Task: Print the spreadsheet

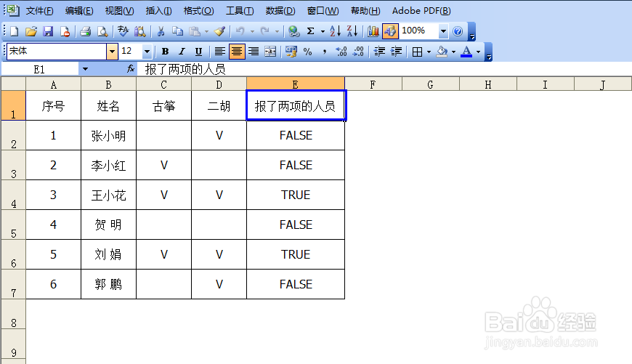Action: tap(85, 31)
